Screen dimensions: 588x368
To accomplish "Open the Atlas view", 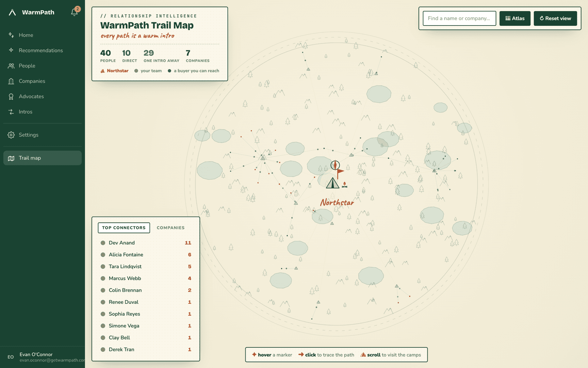I will (515, 18).
